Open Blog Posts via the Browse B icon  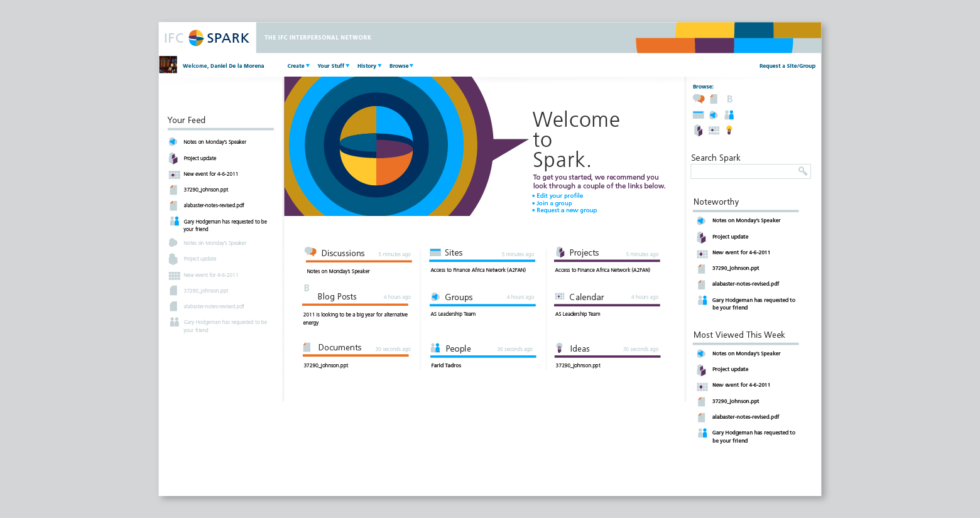(729, 99)
